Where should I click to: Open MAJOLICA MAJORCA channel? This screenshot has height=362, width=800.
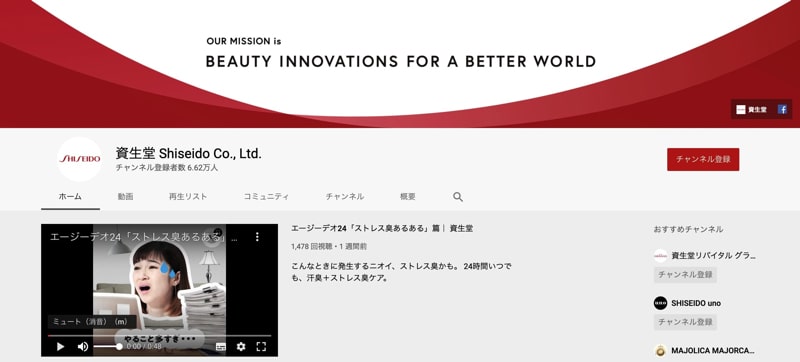pyautogui.click(x=713, y=351)
